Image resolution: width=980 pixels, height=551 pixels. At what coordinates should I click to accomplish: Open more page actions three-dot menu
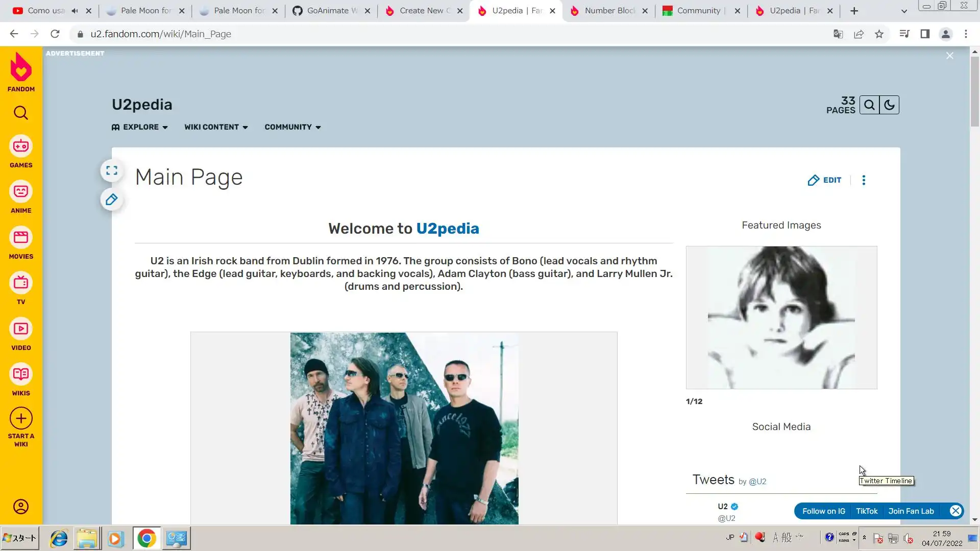coord(864,180)
